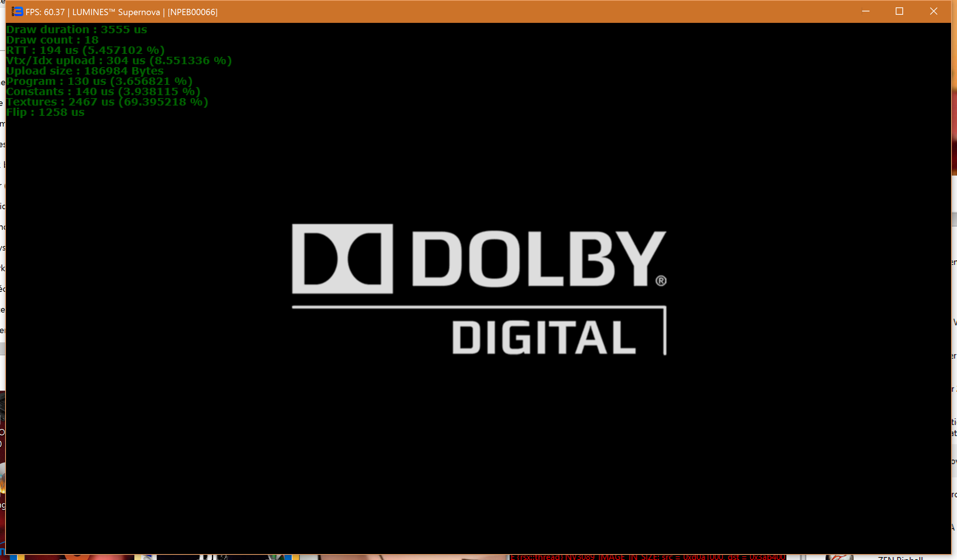This screenshot has height=560, width=957.
Task: Click the 'Flip : 1258 us' overlay line
Action: (x=45, y=112)
